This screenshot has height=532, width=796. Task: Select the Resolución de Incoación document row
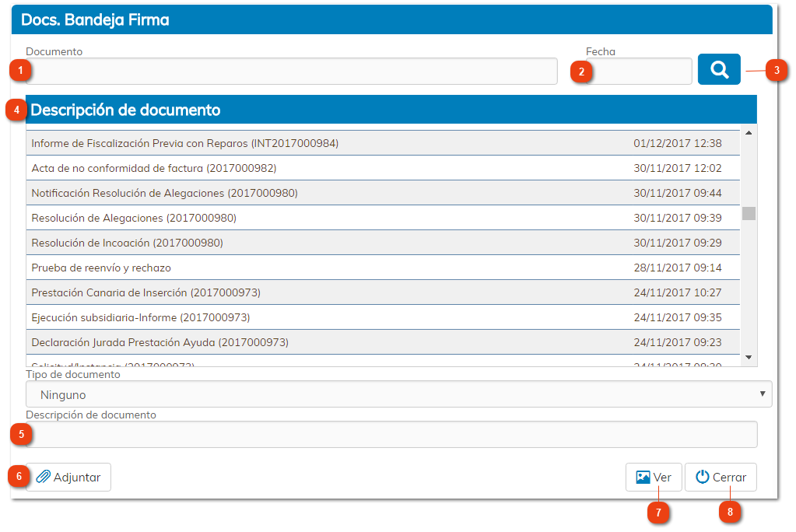coord(311,243)
